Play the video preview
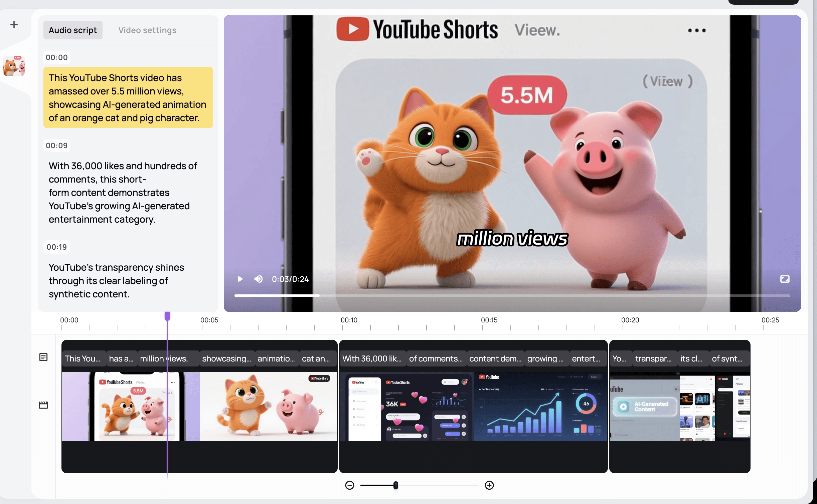817x504 pixels. pyautogui.click(x=240, y=279)
